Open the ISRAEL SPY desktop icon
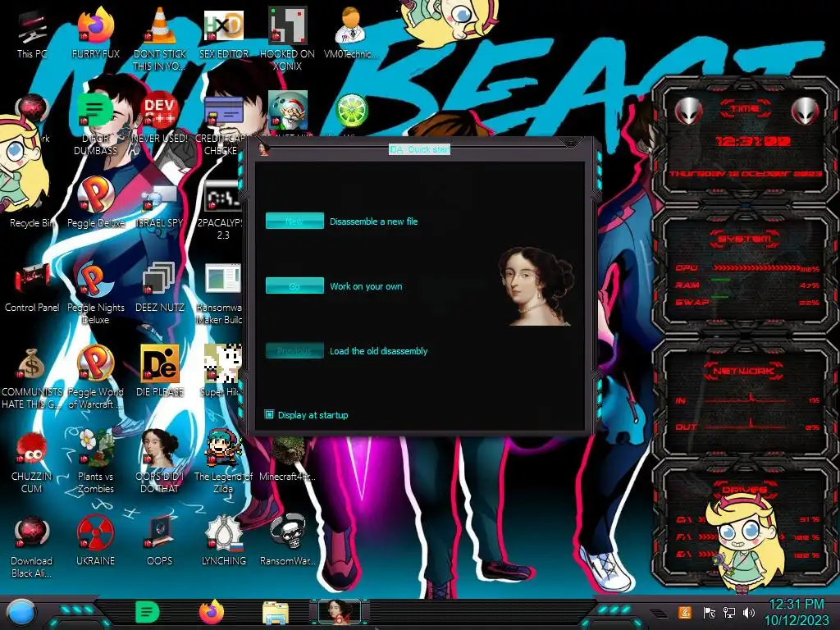Viewport: 840px width, 630px height. click(x=160, y=199)
